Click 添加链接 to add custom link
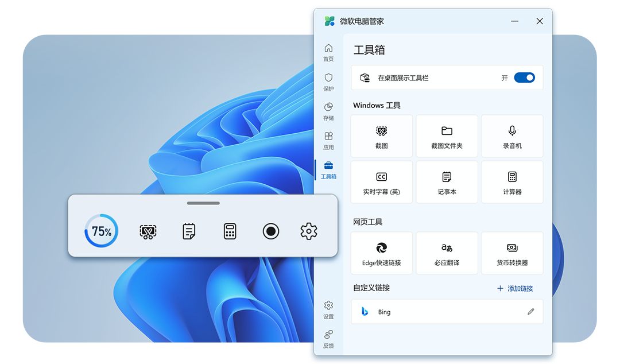The height and width of the screenshot is (364, 620). coord(515,288)
